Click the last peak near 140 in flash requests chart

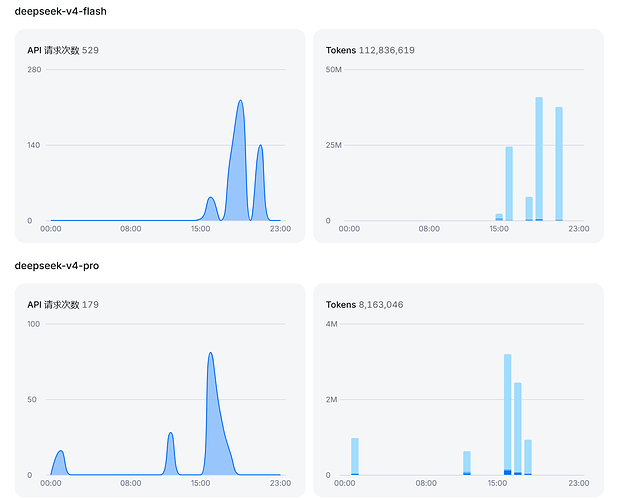point(260,146)
